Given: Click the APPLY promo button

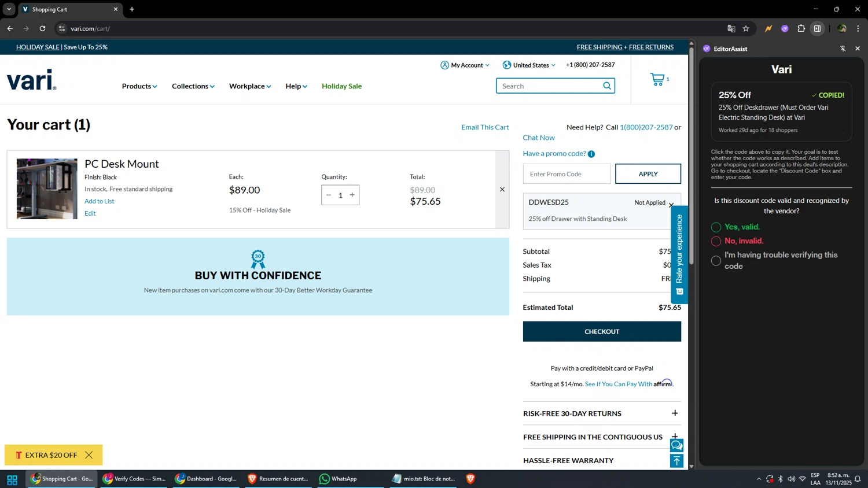Looking at the screenshot, I should coord(648,174).
